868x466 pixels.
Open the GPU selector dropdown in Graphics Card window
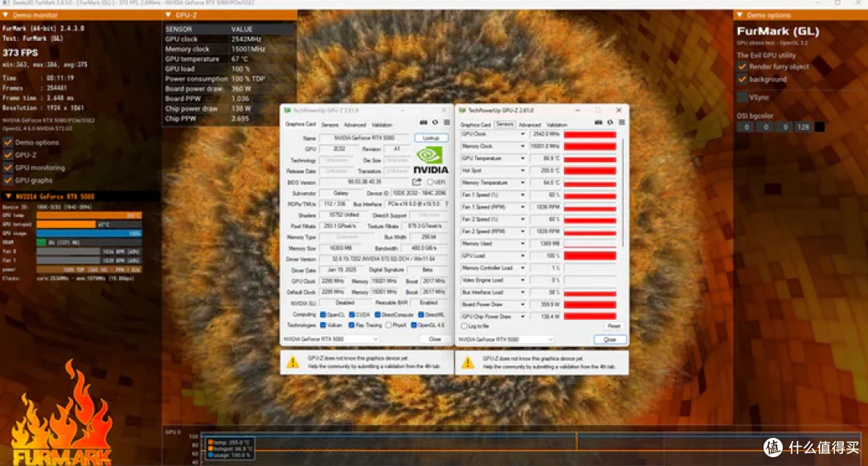coord(330,339)
